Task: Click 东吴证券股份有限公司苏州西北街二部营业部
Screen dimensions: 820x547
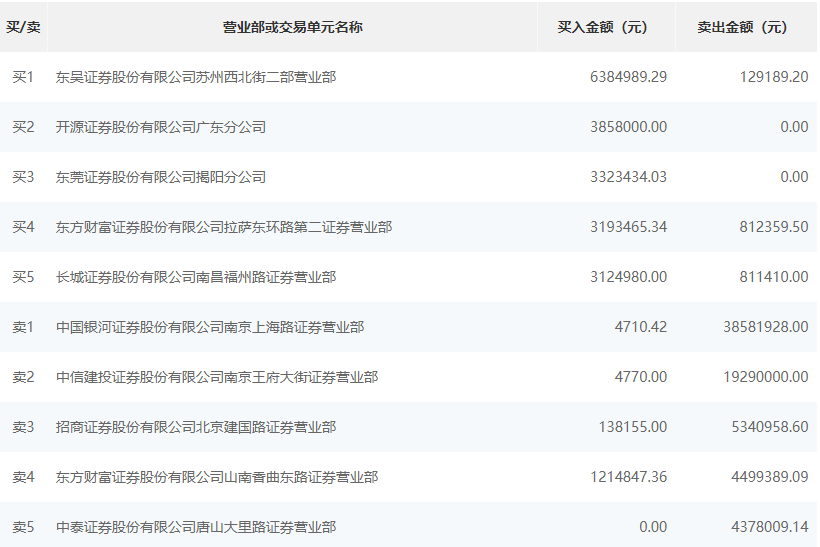Action: point(196,77)
